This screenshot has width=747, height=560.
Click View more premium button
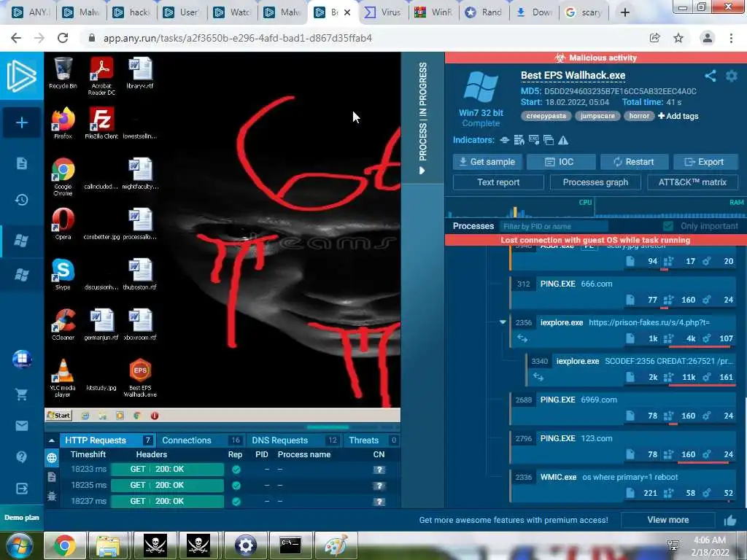pyautogui.click(x=668, y=520)
